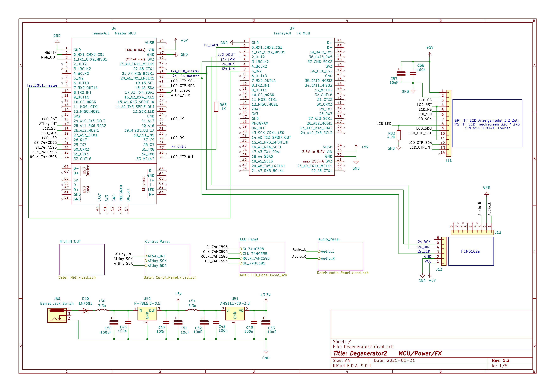Click 'File: Degenerator2.kicad_sch' in title block
Screen dimensions: 555x392
pos(363,347)
